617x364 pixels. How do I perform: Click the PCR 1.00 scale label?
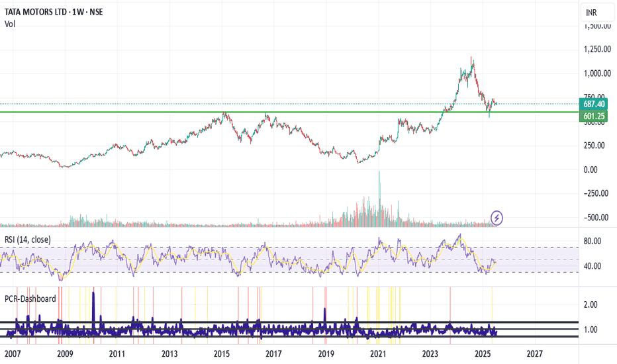pos(591,330)
